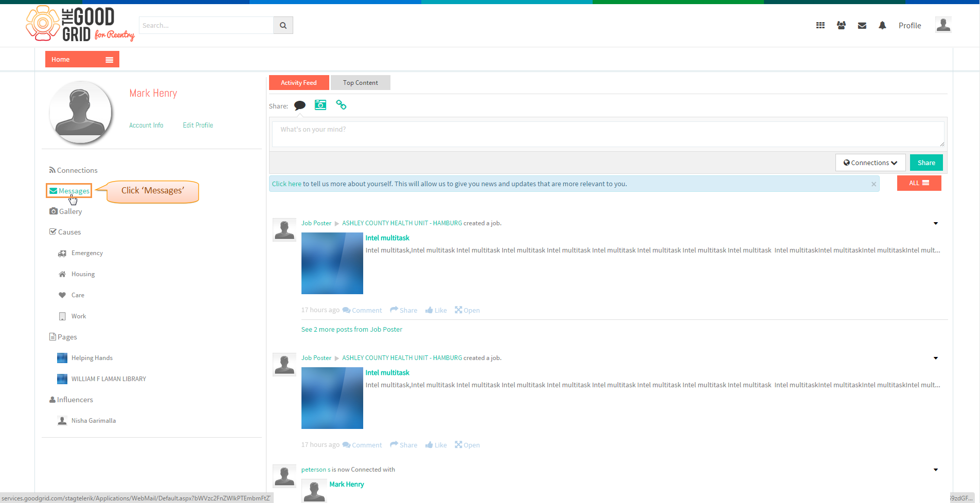Open the Connections audience dropdown
The image size is (980, 503).
tap(870, 163)
